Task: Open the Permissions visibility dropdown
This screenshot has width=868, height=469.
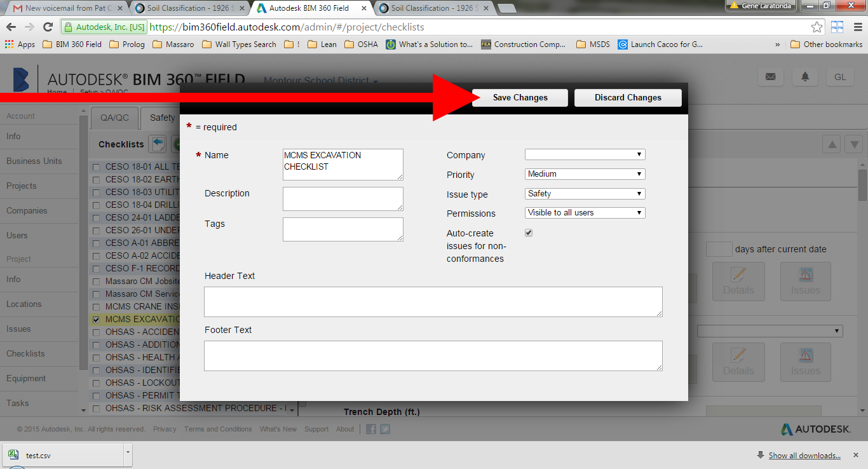Action: pyautogui.click(x=584, y=212)
